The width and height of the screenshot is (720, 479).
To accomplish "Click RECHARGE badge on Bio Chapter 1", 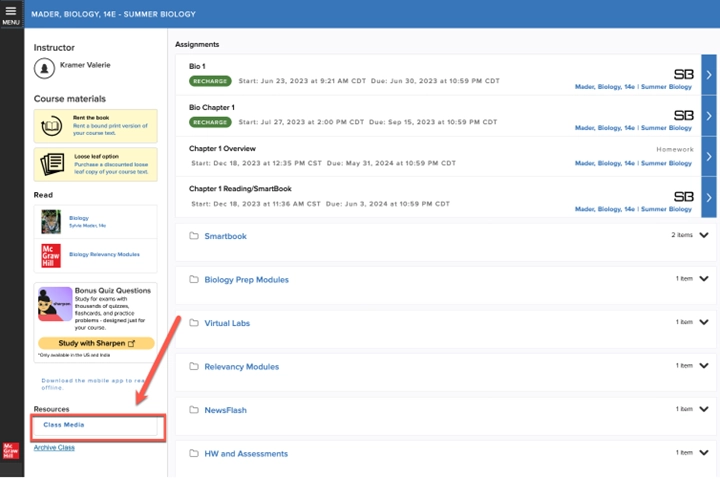I will (x=210, y=122).
